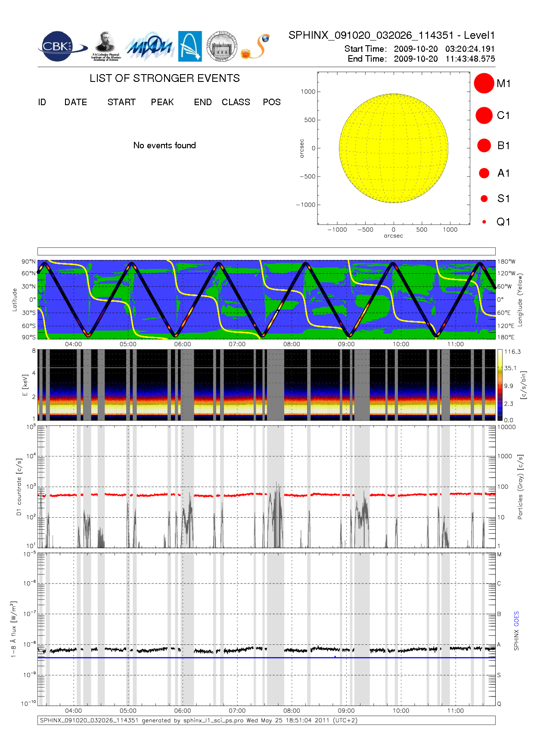Click the CBK PAN logo
The height and width of the screenshot is (756, 534).
click(60, 47)
